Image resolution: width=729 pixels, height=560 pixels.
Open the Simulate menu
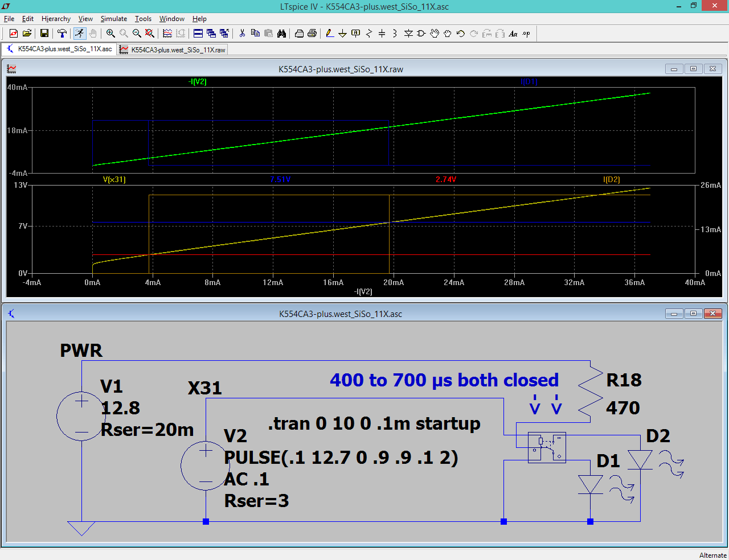114,19
